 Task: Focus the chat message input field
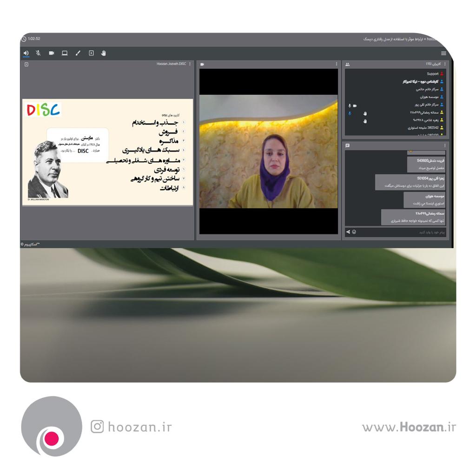point(401,232)
